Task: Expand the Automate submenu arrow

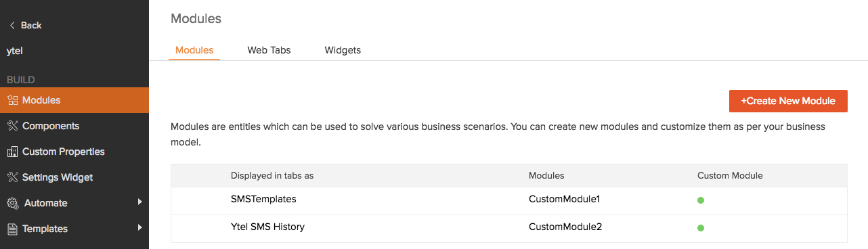Action: 139,202
